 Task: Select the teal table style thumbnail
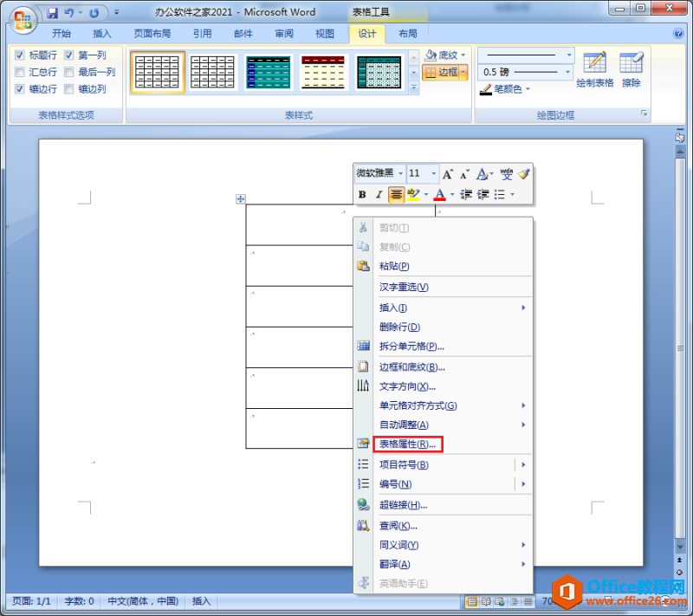point(269,73)
